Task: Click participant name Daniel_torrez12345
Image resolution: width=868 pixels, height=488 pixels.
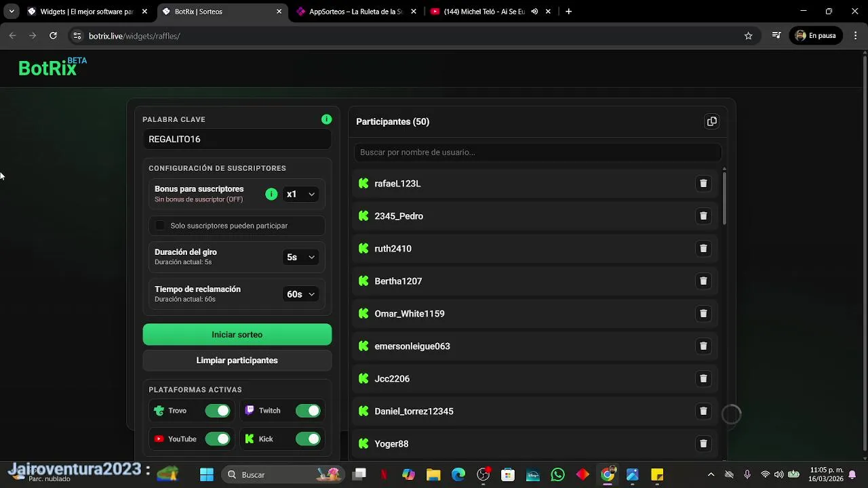Action: click(414, 411)
